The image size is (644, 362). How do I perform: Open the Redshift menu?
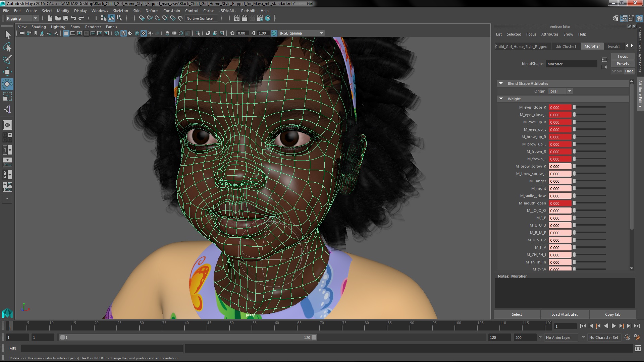[x=248, y=11]
